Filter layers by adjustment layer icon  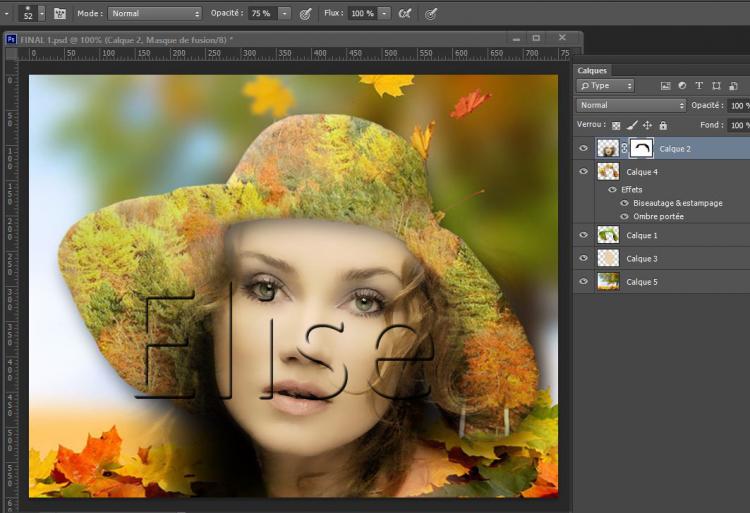(x=682, y=86)
